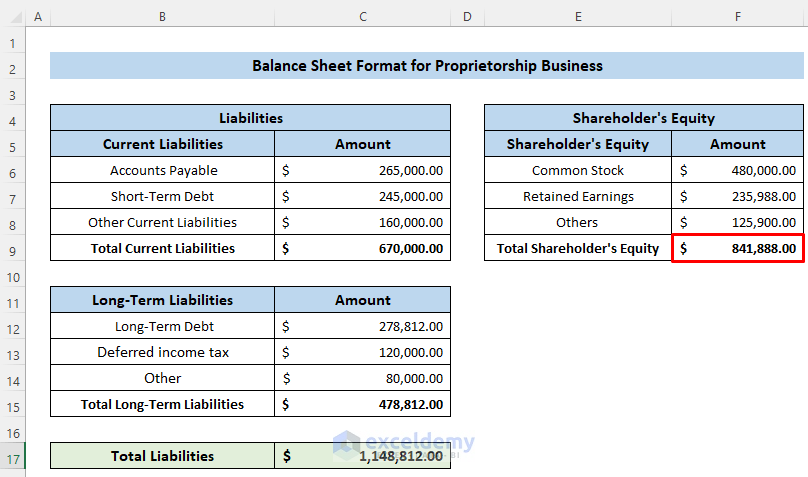808x477 pixels.
Task: Click Amount header in column F
Action: tap(738, 144)
